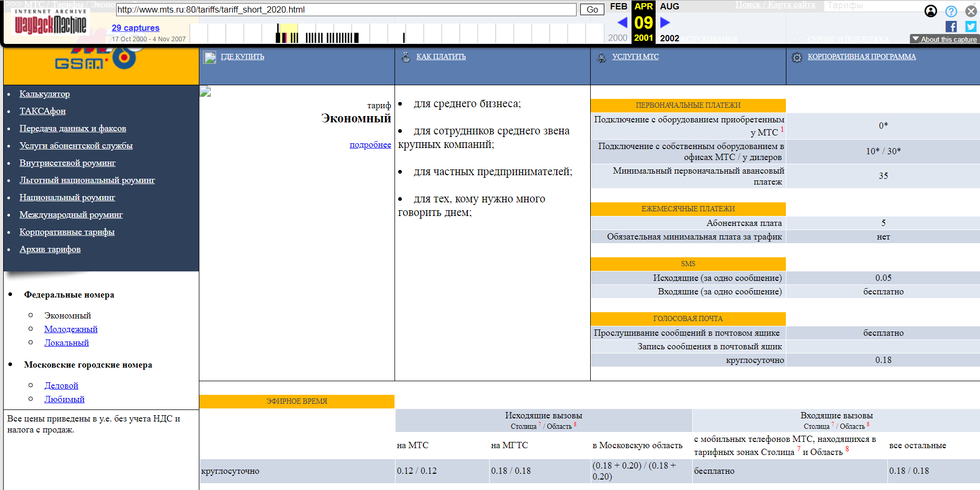980x490 pixels.
Task: Click the '10* / 30*' connection price
Action: coord(883,151)
